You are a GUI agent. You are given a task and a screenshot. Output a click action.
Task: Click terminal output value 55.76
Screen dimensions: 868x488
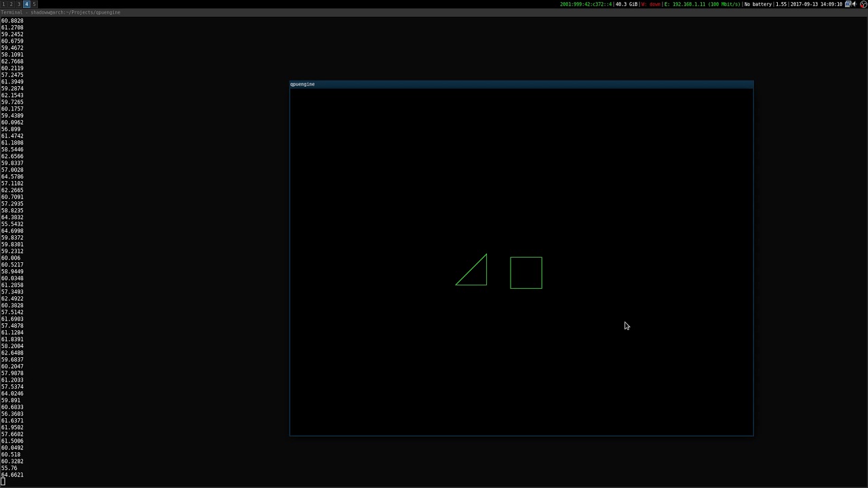(x=9, y=468)
